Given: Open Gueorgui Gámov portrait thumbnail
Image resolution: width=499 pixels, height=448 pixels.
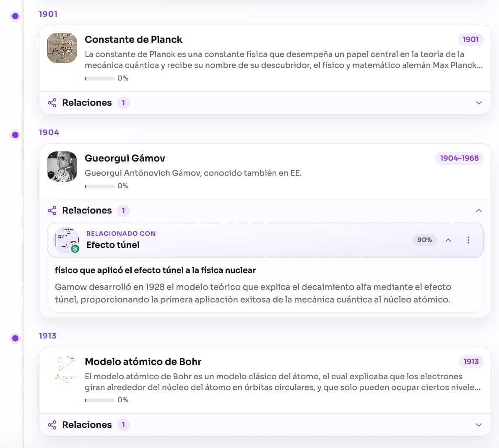Looking at the screenshot, I should [x=62, y=167].
